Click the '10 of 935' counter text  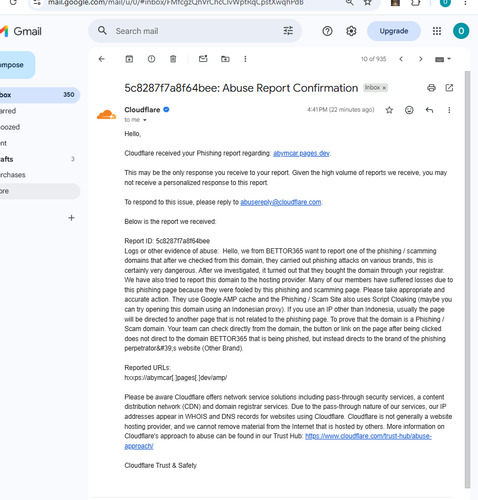tap(373, 59)
